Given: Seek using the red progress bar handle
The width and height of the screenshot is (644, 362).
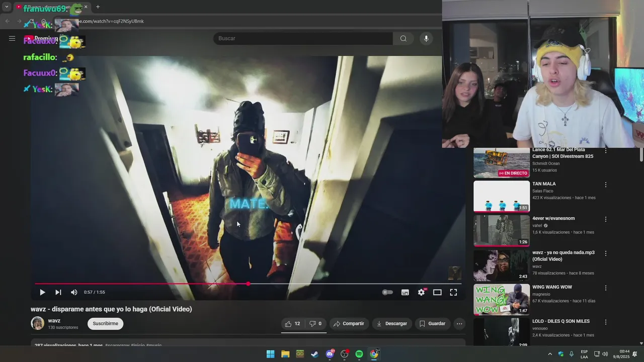Looking at the screenshot, I should tap(248, 284).
